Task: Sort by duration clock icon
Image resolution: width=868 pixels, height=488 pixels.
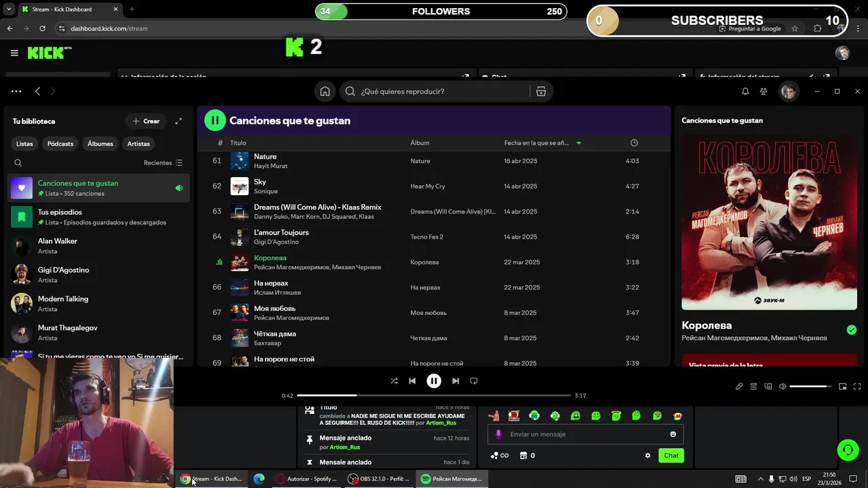Action: 634,143
